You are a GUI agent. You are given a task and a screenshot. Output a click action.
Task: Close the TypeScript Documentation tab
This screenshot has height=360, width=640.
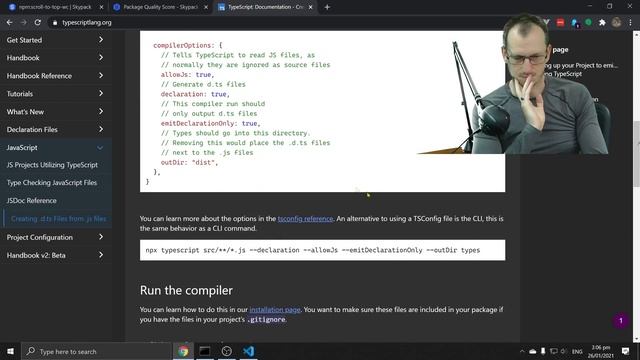[311, 7]
